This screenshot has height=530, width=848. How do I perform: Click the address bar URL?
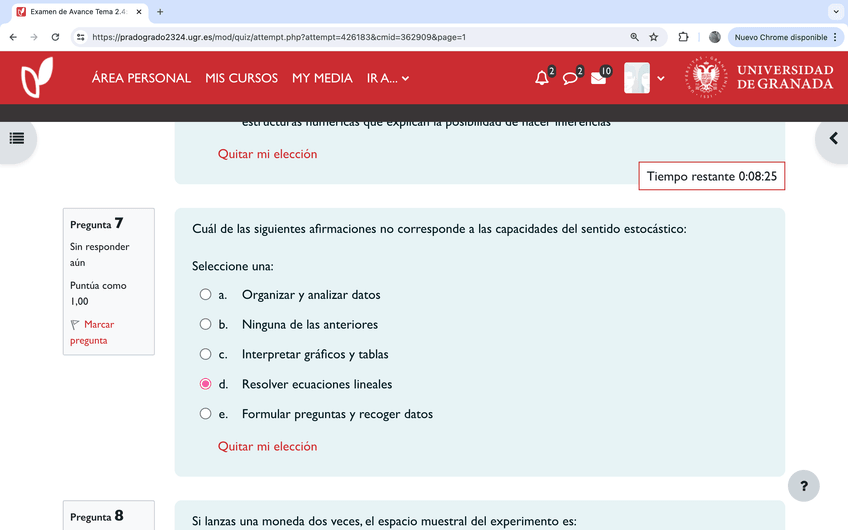tap(279, 37)
